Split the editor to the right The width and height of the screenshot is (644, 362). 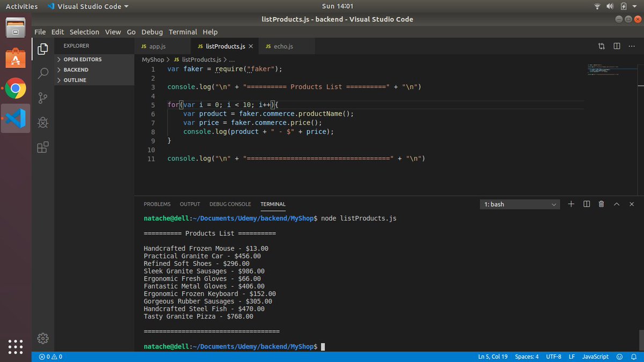[x=617, y=46]
